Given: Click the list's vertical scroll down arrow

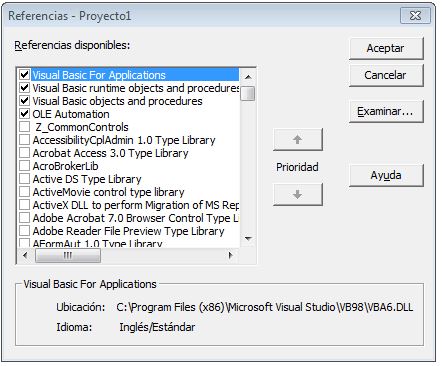Looking at the screenshot, I should [x=248, y=239].
